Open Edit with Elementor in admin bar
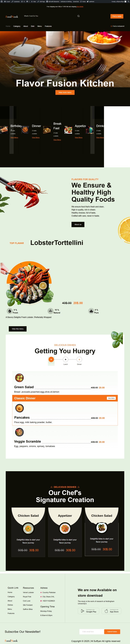This screenshot has width=130, height=644. pos(53,1)
